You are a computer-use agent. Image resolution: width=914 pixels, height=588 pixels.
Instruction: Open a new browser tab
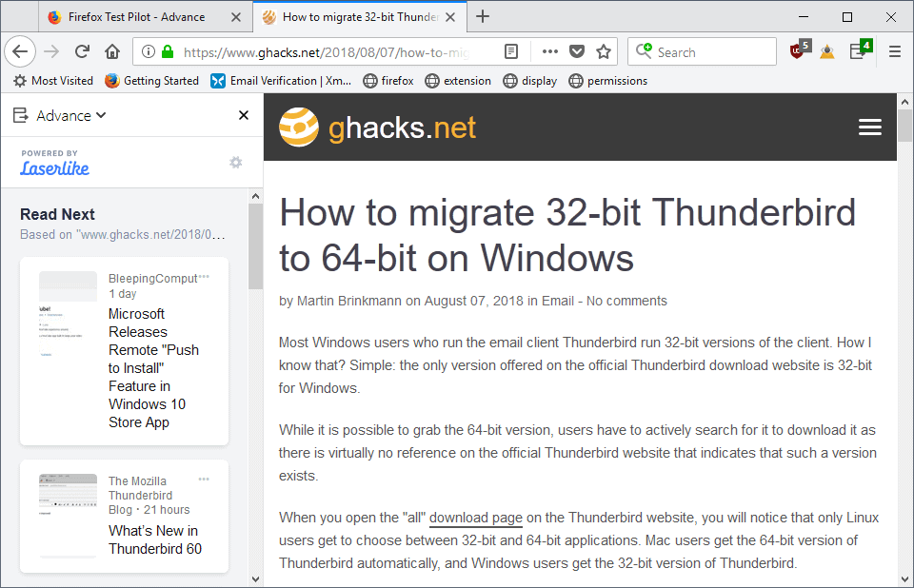click(x=483, y=16)
